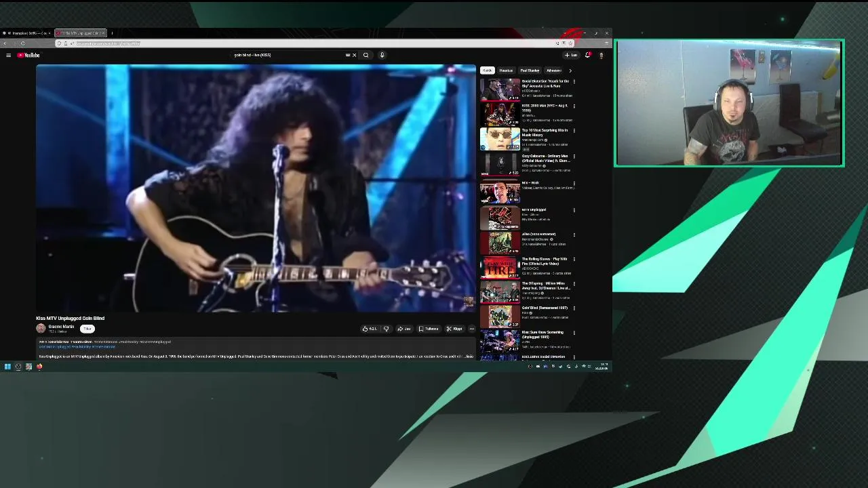Open options menu for Social Distortion video
Viewport: 868px width, 488px height.
(x=574, y=81)
